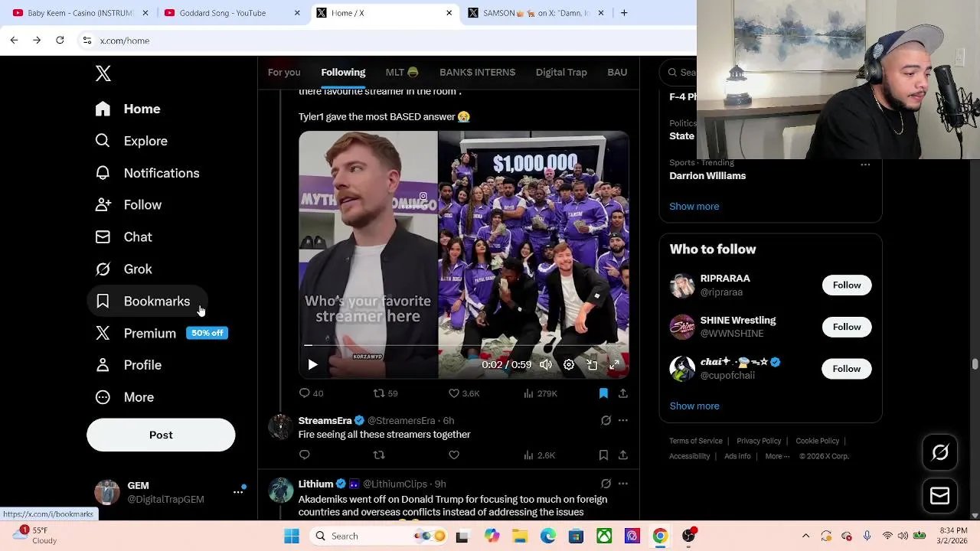This screenshot has width=980, height=551.
Task: Expand the footer More menu
Action: coord(778,456)
